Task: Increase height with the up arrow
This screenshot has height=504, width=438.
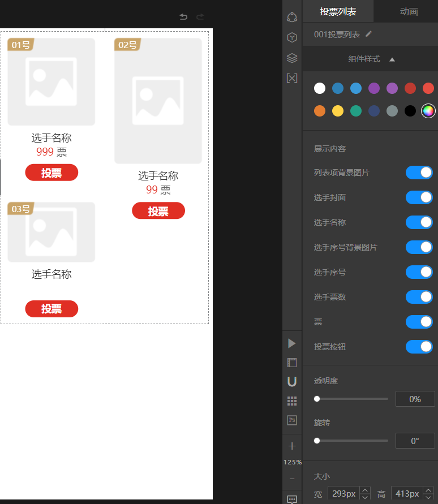Action: click(428, 490)
